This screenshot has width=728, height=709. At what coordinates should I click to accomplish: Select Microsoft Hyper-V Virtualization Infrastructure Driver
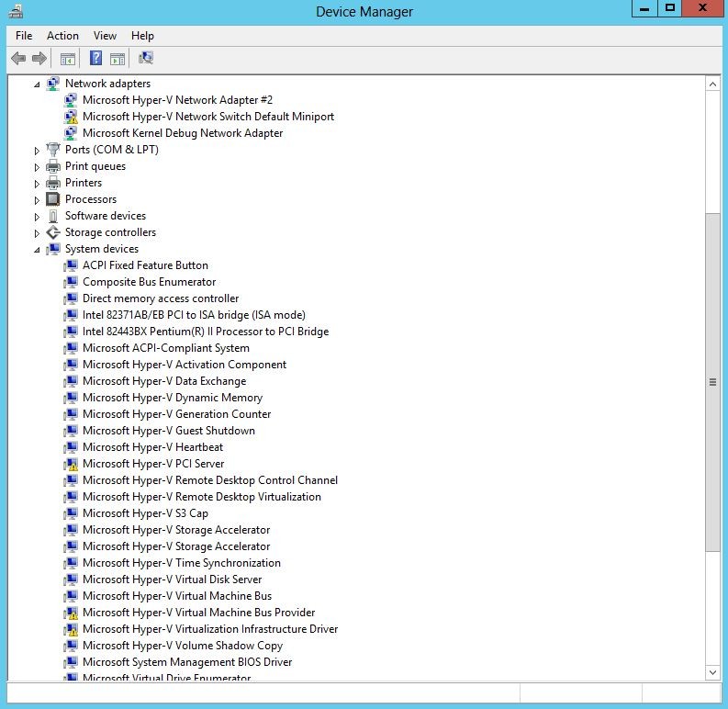209,629
